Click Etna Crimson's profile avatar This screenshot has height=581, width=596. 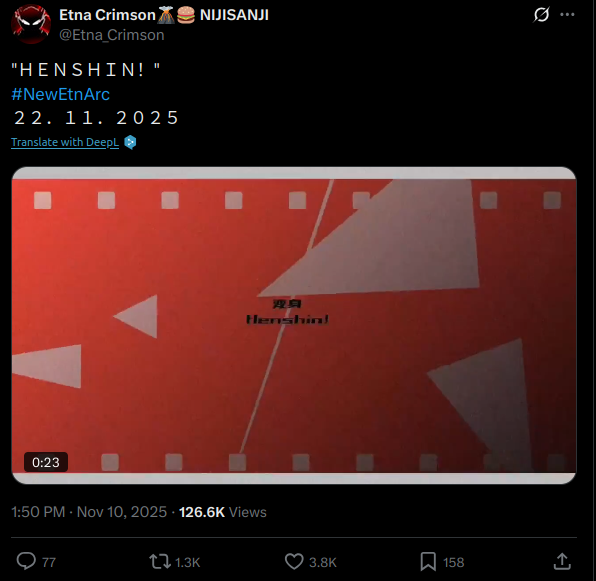click(31, 25)
